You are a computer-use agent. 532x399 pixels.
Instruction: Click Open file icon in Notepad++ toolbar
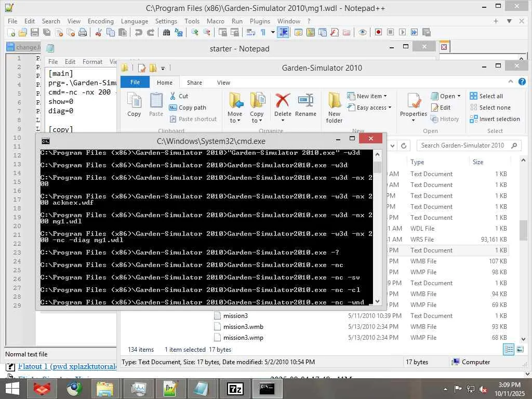[23, 33]
